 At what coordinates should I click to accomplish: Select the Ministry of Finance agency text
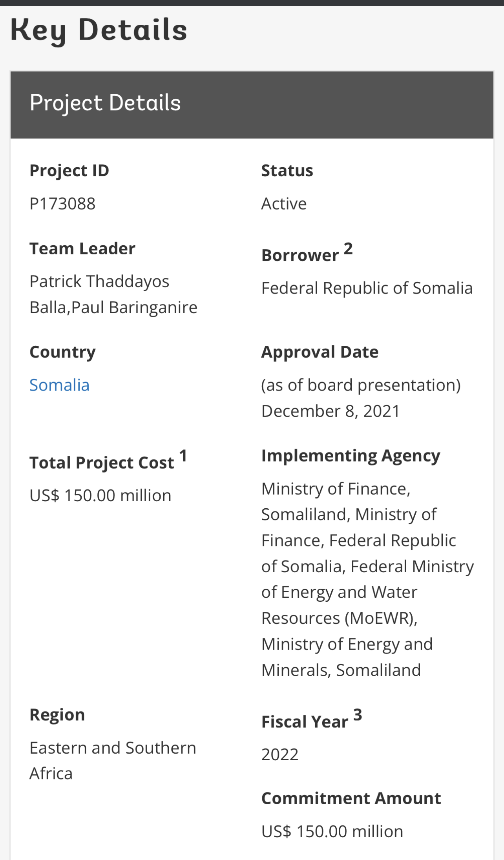336,489
